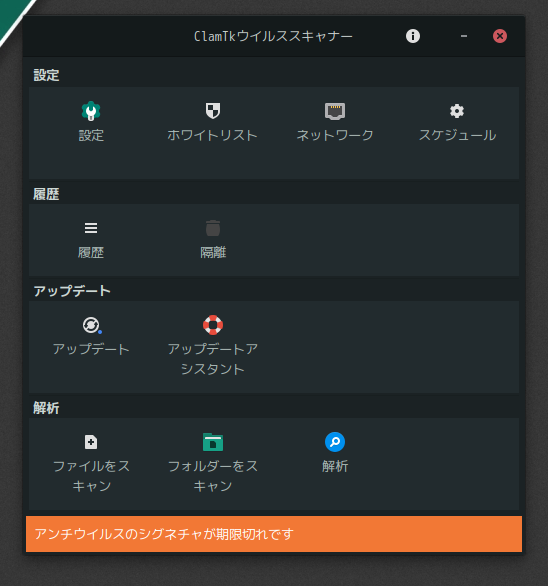Click the 隔離 label text
The image size is (548, 586).
tap(213, 253)
